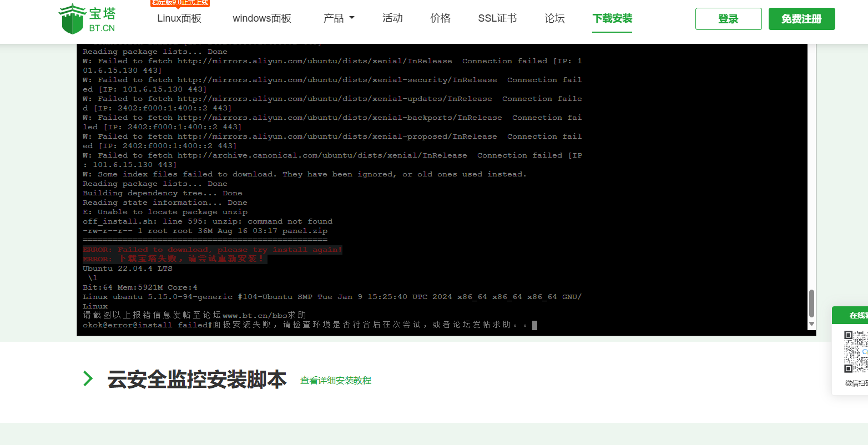The image size is (868, 445).
Task: Click the red 'ERROR: 下载宝塔失败' line
Action: click(x=175, y=259)
